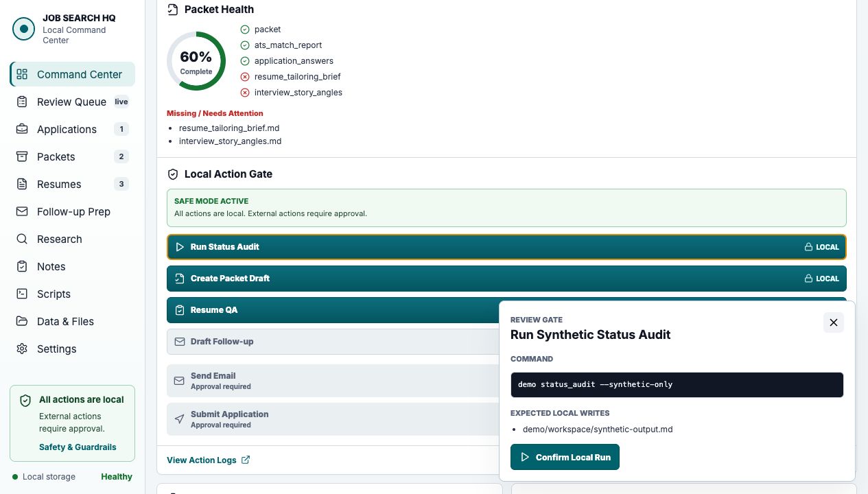Click the Healthy status text

[x=117, y=477]
